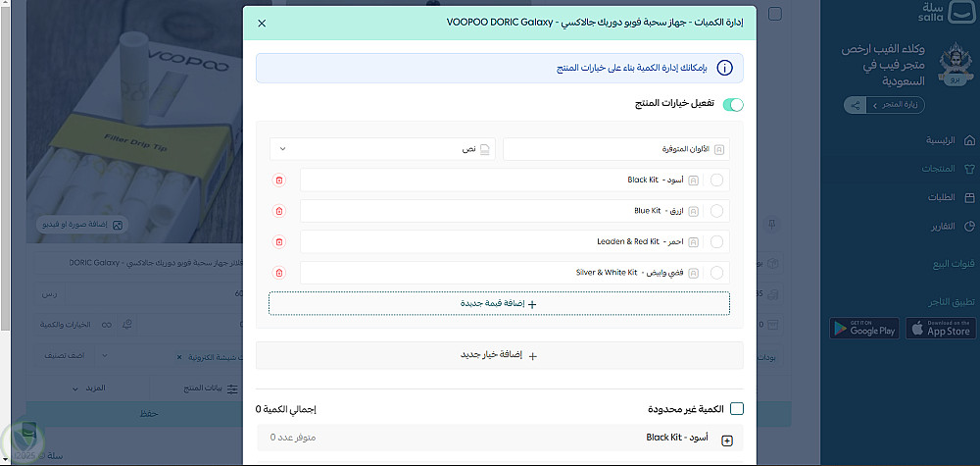Click the translate icon on the Black Kit row

(693, 181)
